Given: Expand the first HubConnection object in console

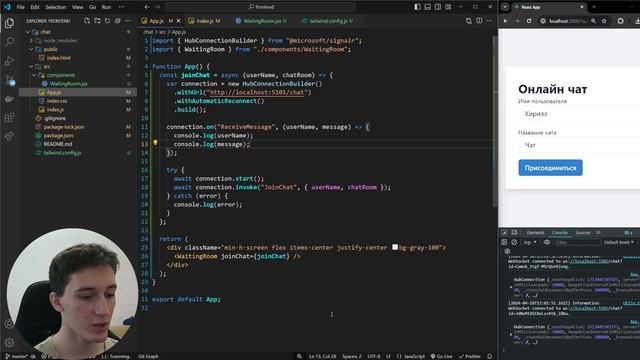Looking at the screenshot, I should (x=511, y=288).
